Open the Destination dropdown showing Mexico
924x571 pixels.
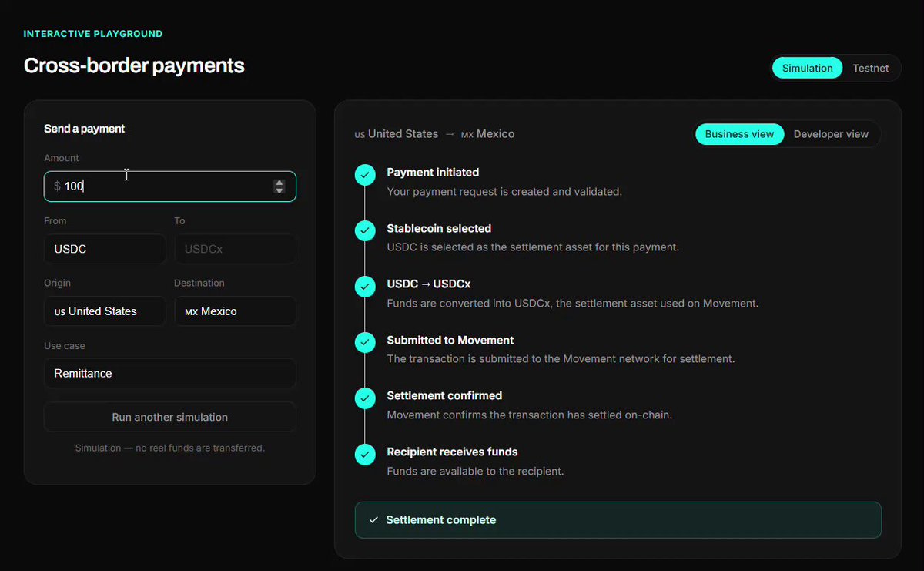[235, 311]
